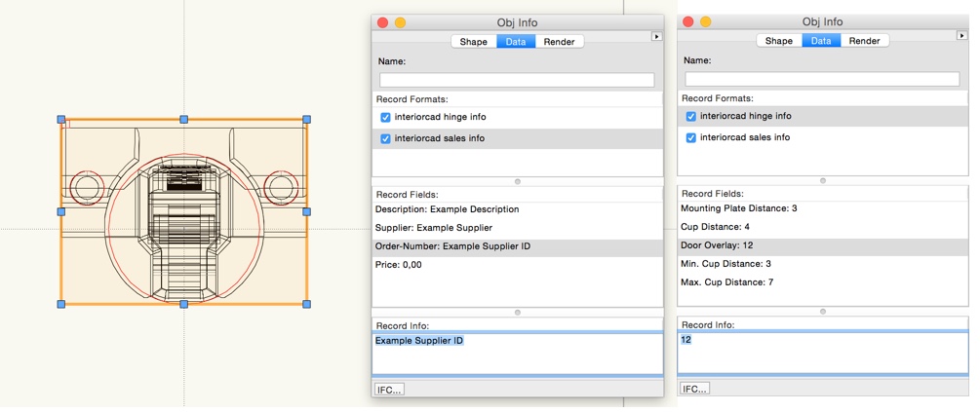The width and height of the screenshot is (980, 412).
Task: Toggle interiorcad sales info checkbox in right panel
Action: click(x=691, y=137)
